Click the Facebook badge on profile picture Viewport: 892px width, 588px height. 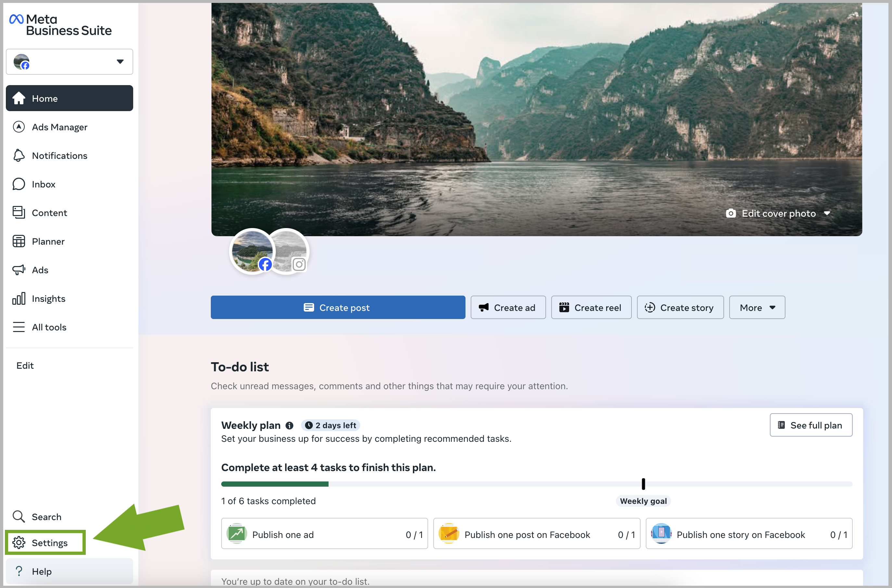click(x=265, y=264)
